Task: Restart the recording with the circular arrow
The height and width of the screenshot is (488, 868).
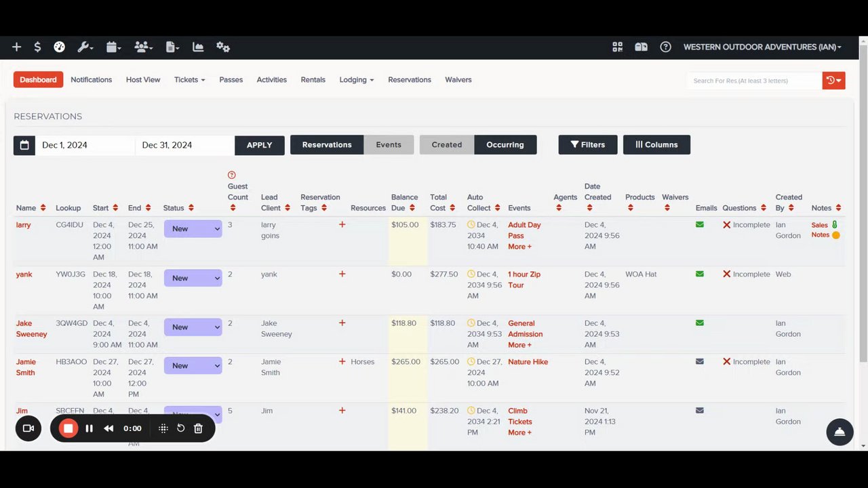Action: 181,428
